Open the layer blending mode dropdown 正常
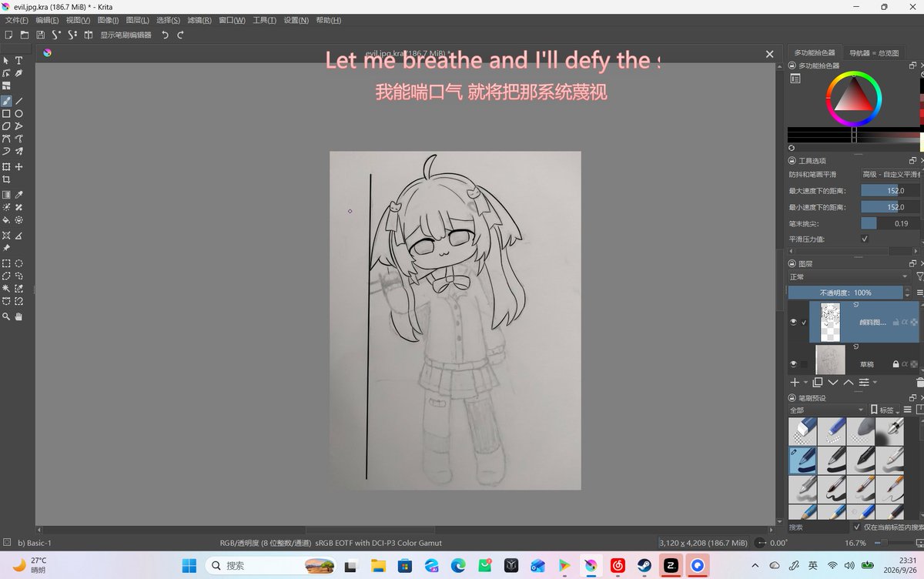 849,276
